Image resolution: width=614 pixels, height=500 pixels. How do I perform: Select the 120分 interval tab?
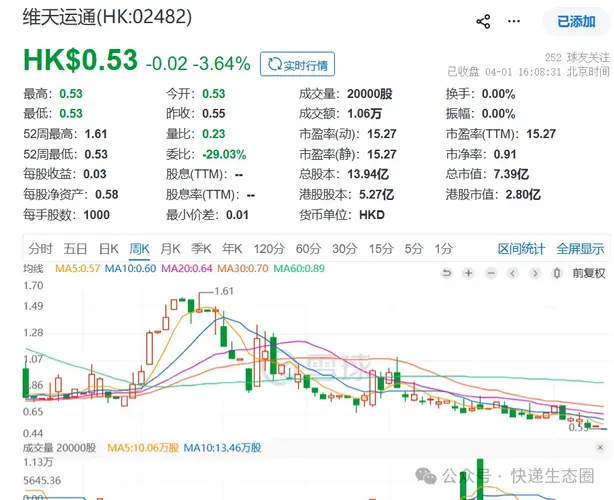pos(269,249)
